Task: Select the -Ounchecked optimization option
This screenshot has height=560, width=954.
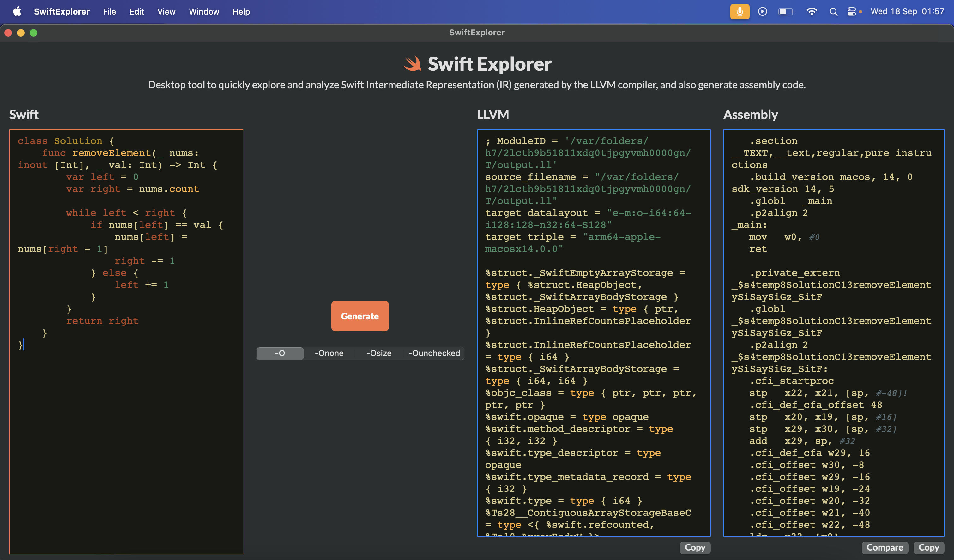Action: point(434,353)
